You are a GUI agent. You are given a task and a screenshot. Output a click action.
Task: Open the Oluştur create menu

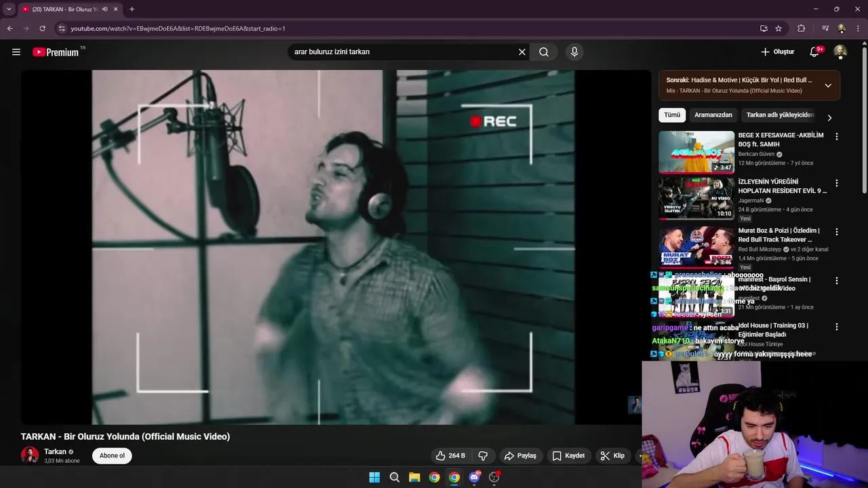[x=777, y=52]
